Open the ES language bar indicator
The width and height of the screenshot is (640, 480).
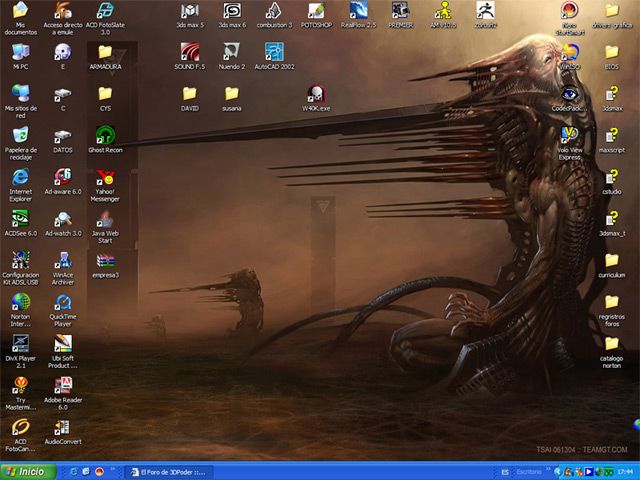point(504,472)
